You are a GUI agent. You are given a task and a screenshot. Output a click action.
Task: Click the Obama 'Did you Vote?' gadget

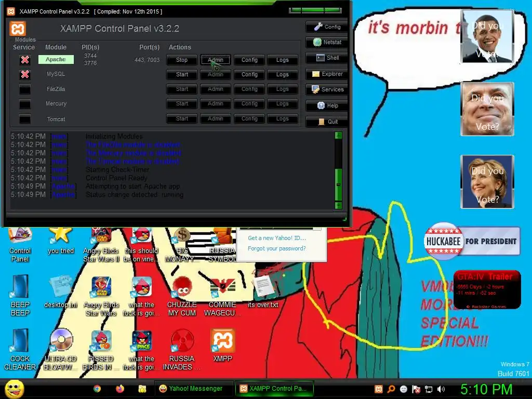[487, 36]
